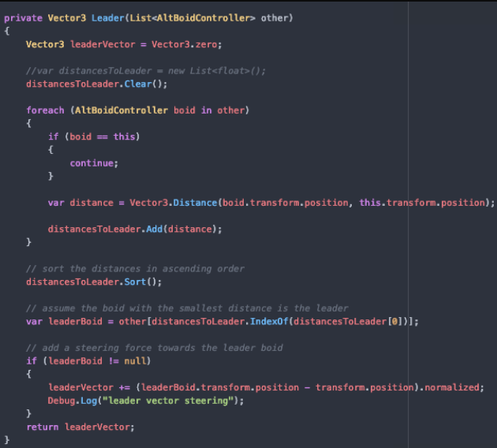Click the 'Leader' method name in the signature
Viewport: 497px width, 448px height.
point(107,18)
